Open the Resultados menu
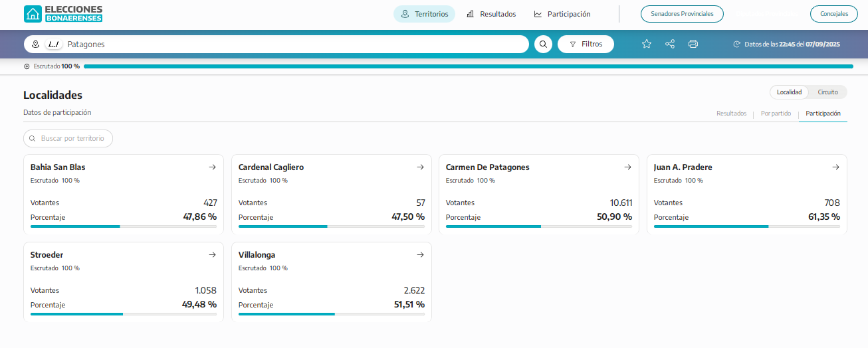The image size is (868, 348). 491,14
